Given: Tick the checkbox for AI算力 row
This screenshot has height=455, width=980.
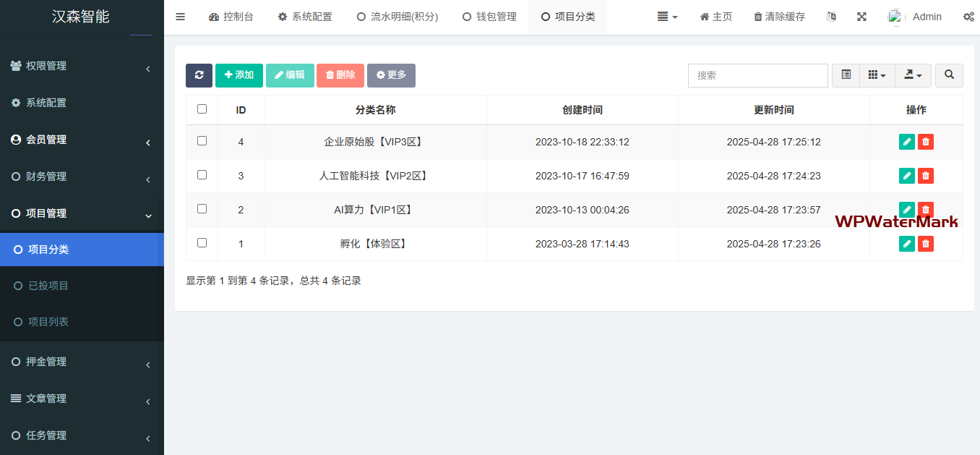Looking at the screenshot, I should click(x=202, y=209).
